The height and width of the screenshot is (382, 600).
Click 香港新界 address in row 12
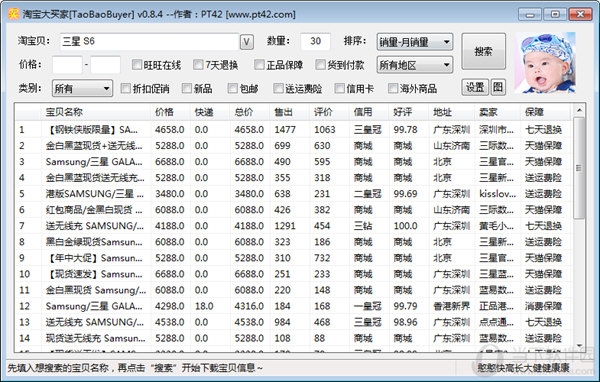point(452,306)
